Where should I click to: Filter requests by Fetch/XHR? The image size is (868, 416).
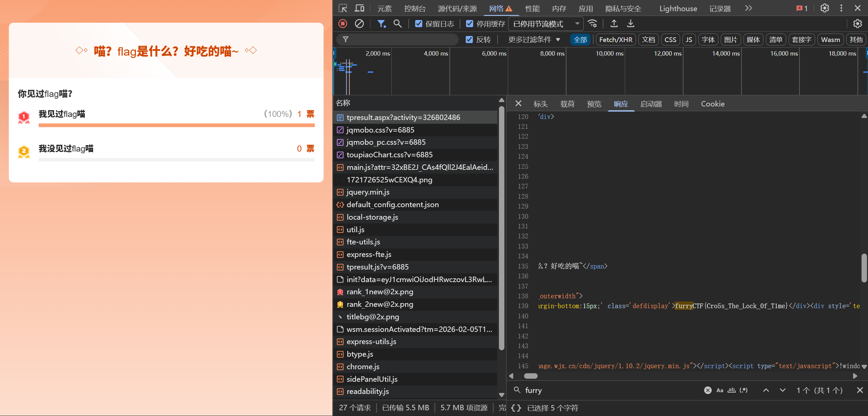(x=615, y=39)
